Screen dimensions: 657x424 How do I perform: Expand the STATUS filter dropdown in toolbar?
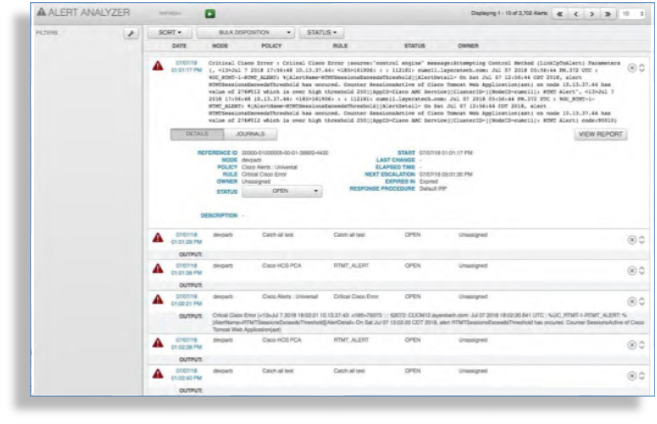318,33
